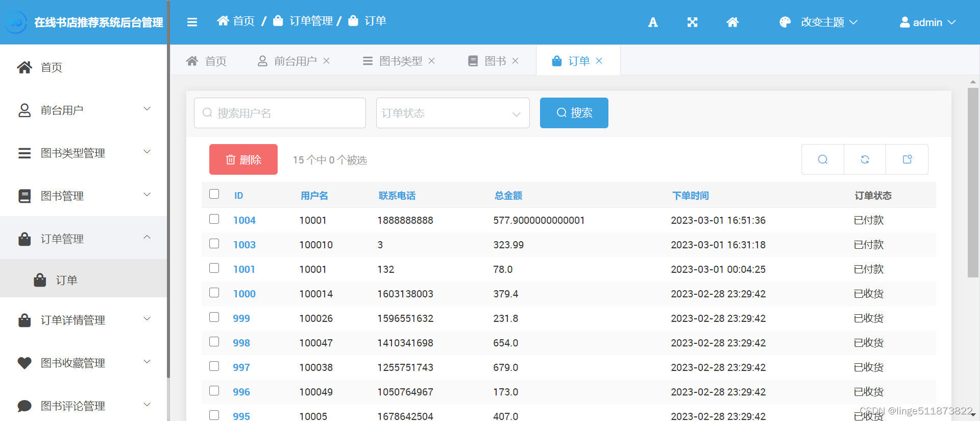Collapse the 订单管理 menu chevron
The image size is (980, 421).
click(x=147, y=237)
